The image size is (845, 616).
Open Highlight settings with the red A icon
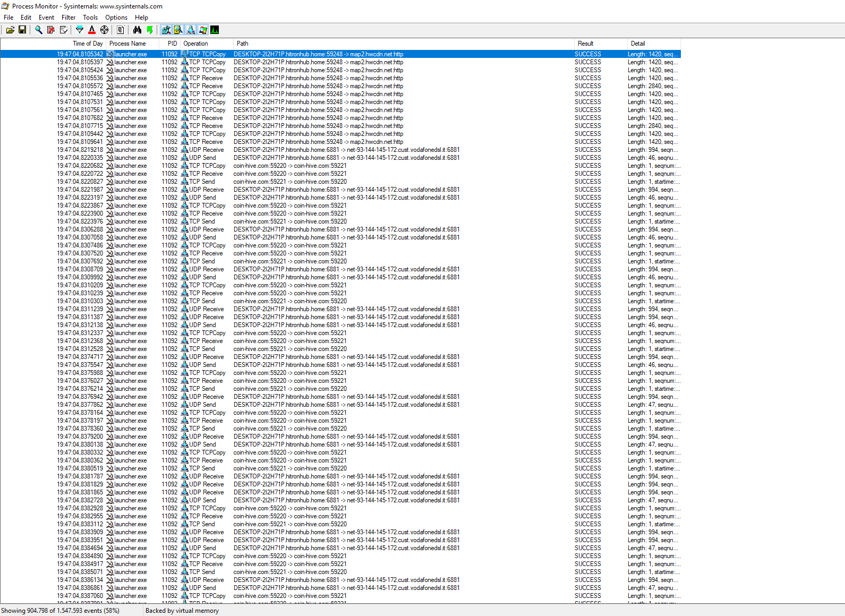point(92,30)
